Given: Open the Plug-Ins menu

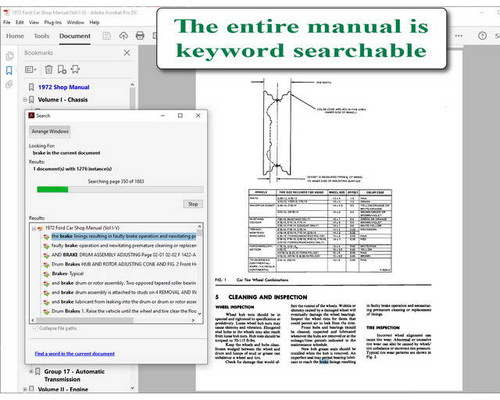Looking at the screenshot, I should tap(53, 22).
